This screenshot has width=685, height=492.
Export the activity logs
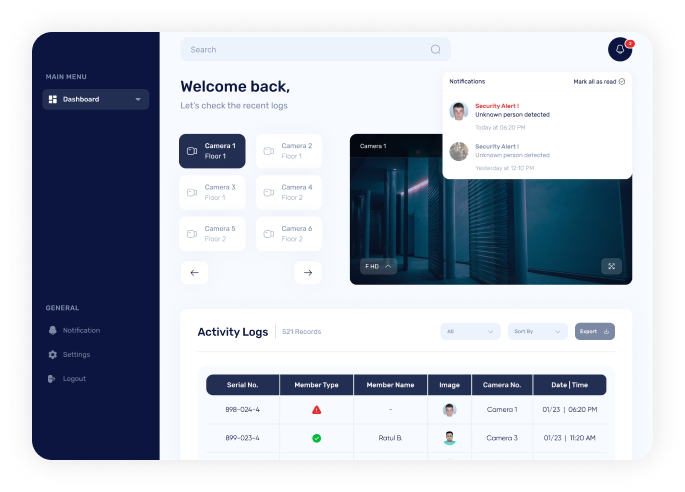[594, 331]
